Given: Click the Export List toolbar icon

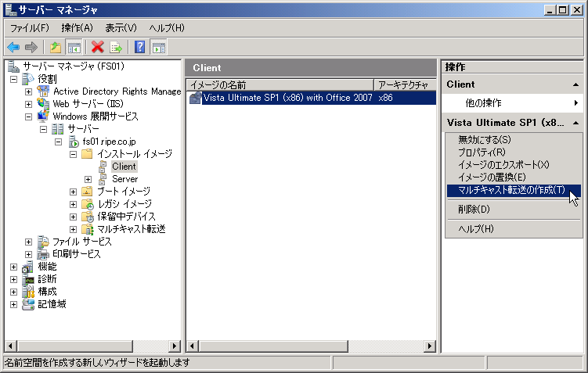Looking at the screenshot, I should [x=116, y=47].
